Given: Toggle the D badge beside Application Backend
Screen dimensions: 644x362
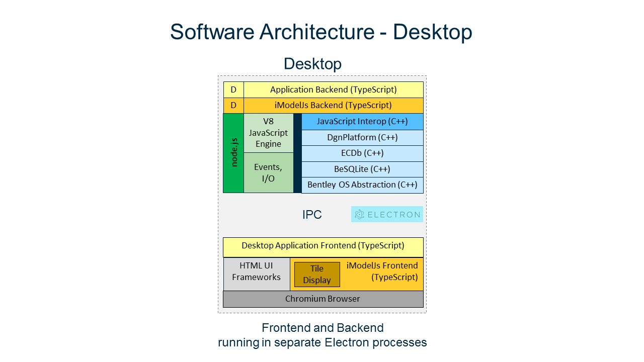Looking at the screenshot, I should pyautogui.click(x=233, y=89).
